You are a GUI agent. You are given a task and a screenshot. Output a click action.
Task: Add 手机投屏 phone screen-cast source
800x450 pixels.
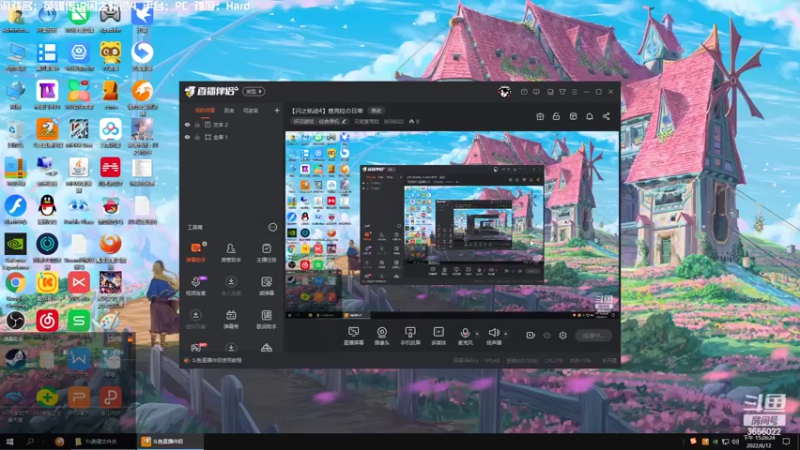pos(410,336)
